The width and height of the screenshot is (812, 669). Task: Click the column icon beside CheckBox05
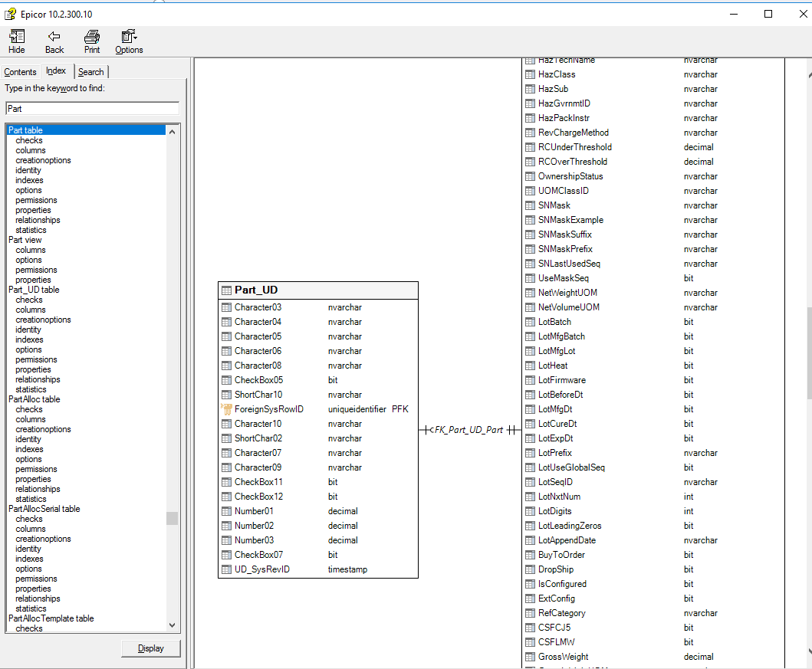[x=226, y=380]
